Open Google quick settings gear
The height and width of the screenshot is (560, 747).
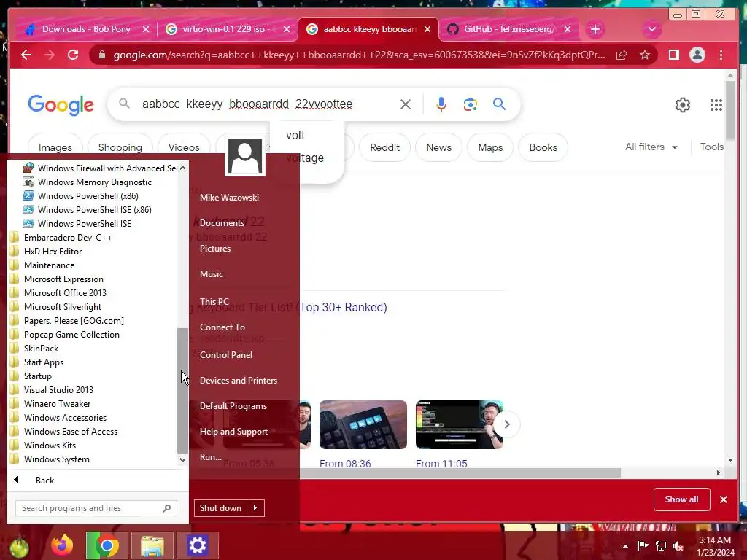683,105
